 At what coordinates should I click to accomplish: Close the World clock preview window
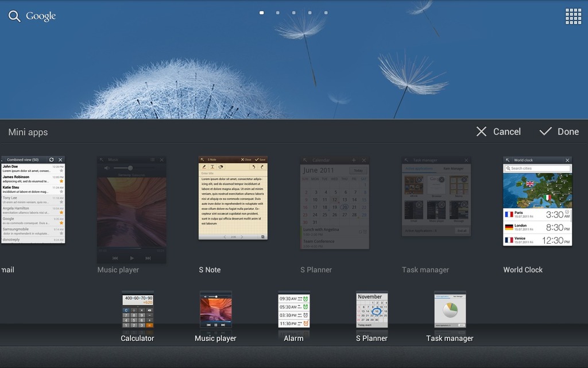tap(567, 160)
